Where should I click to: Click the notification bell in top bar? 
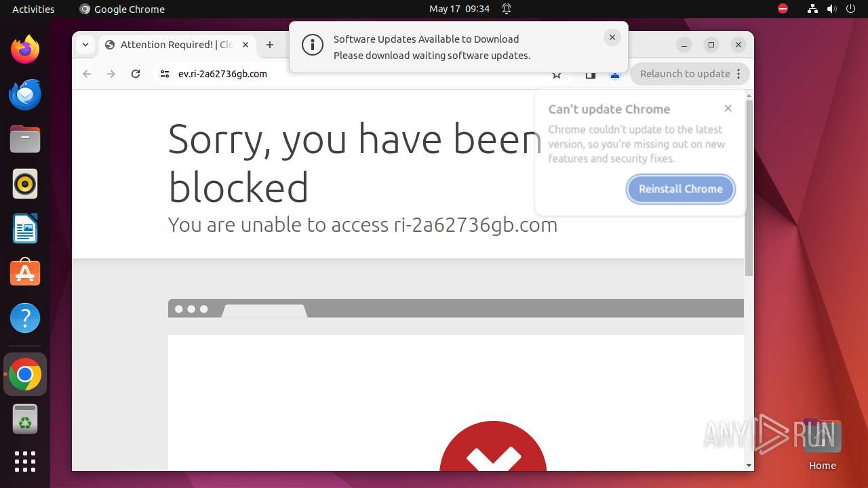507,9
